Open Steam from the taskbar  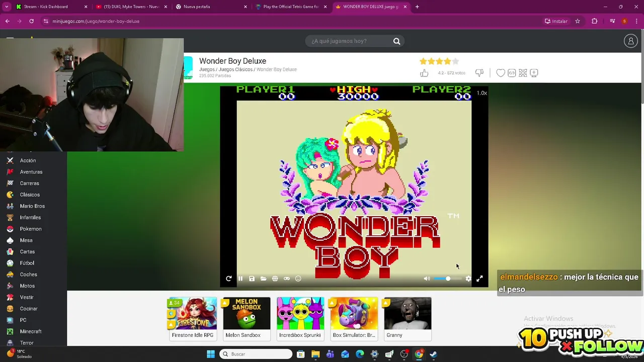tap(433, 354)
